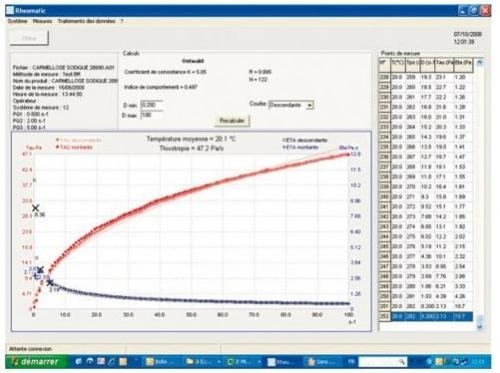Click the measurement table's scroll up arrow

point(479,62)
